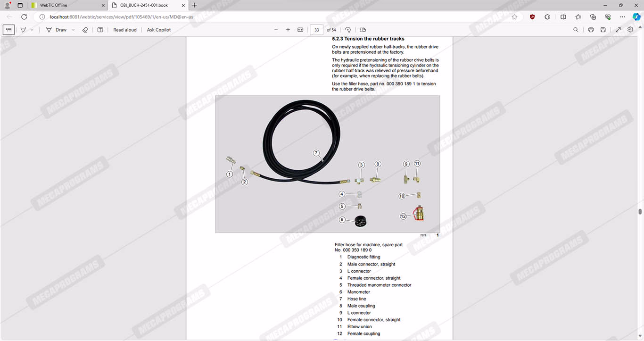Click the Add text tool icon

(x=100, y=30)
